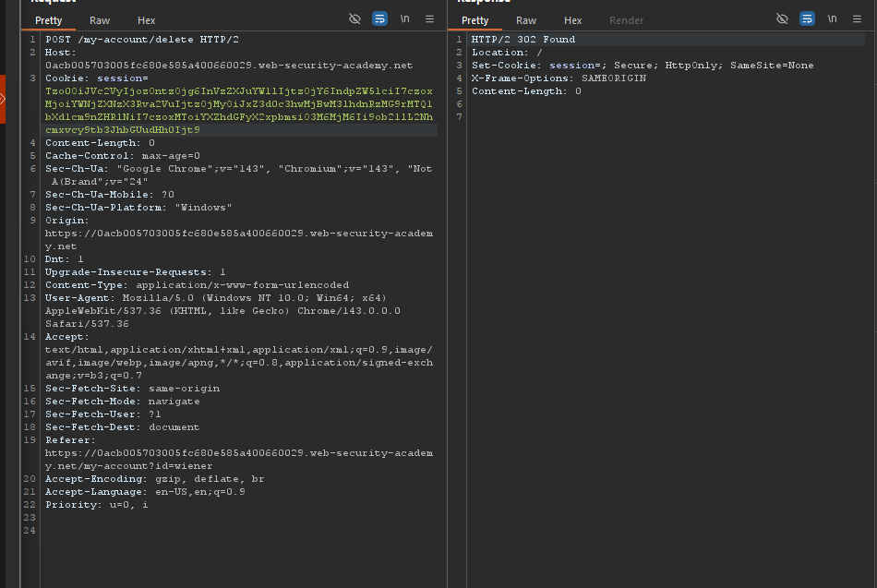Click the 'Cache-Control: max-age=0' header

pos(123,155)
